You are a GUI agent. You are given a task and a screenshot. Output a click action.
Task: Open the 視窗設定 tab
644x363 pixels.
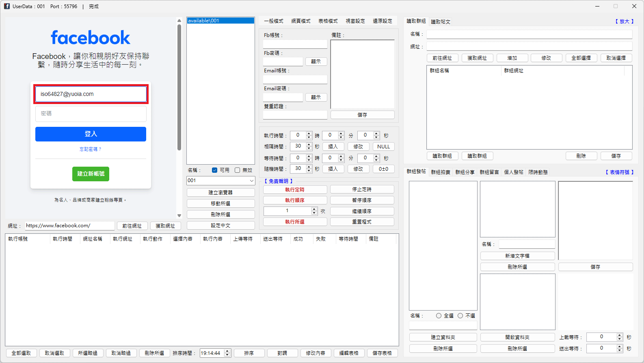tap(355, 21)
